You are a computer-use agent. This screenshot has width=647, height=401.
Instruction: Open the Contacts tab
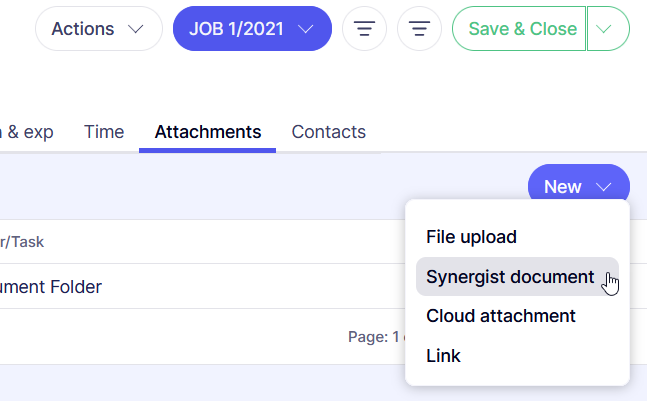point(328,132)
